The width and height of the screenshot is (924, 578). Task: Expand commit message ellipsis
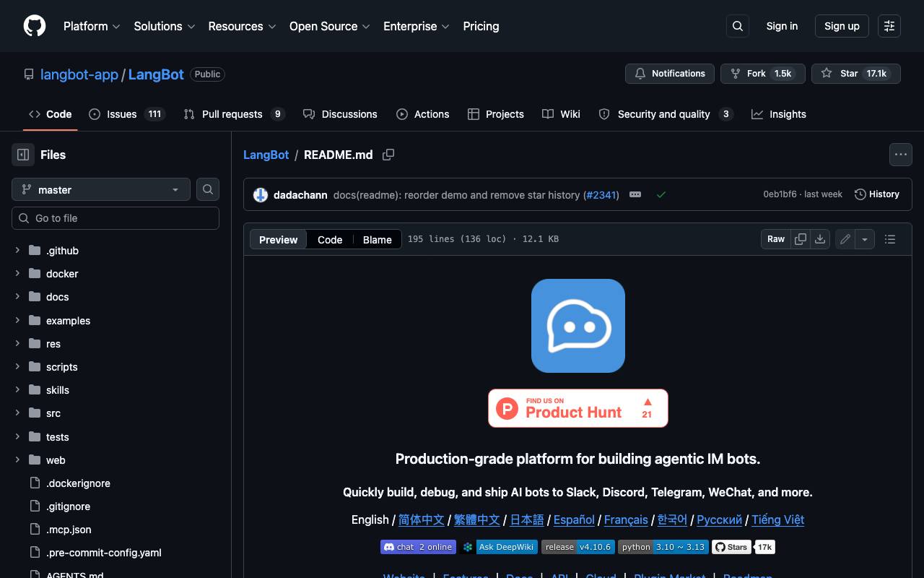coord(635,194)
